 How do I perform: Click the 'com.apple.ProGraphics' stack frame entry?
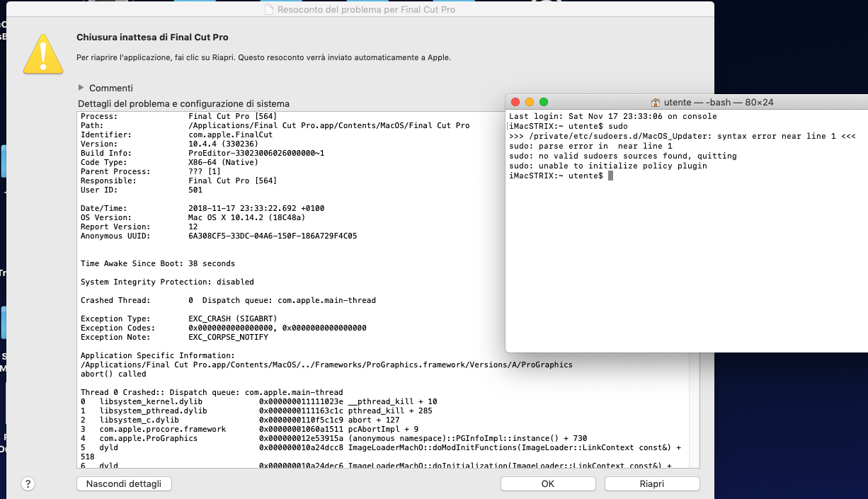click(149, 438)
